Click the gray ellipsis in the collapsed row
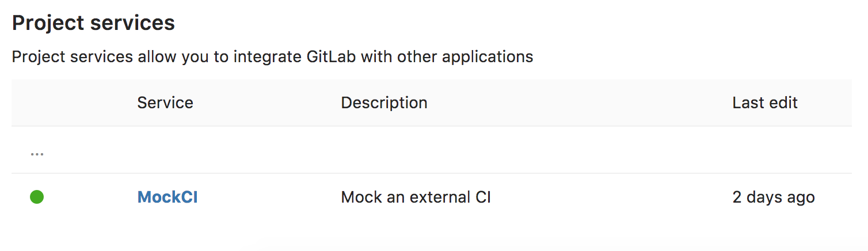The width and height of the screenshot is (868, 251). coord(37,154)
